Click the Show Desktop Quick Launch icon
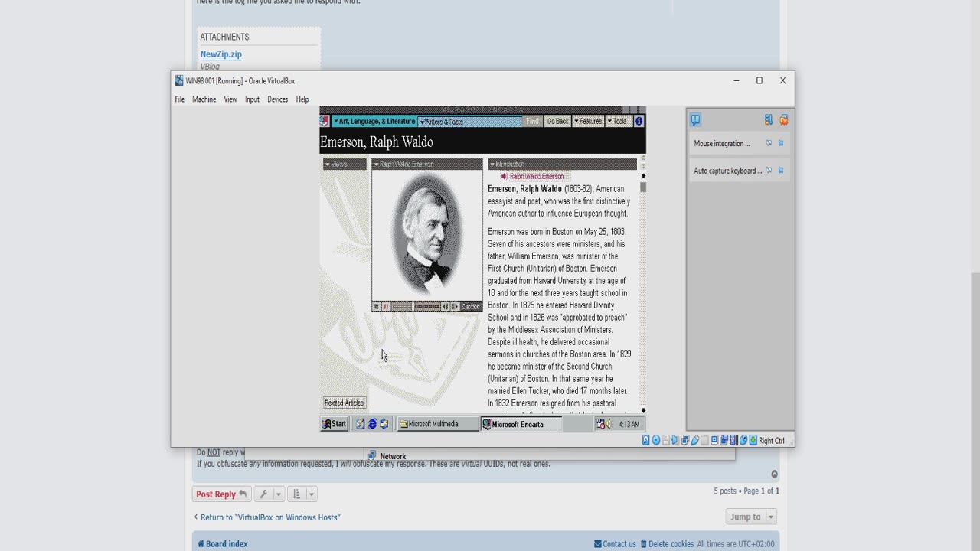This screenshot has height=551, width=980. click(360, 424)
